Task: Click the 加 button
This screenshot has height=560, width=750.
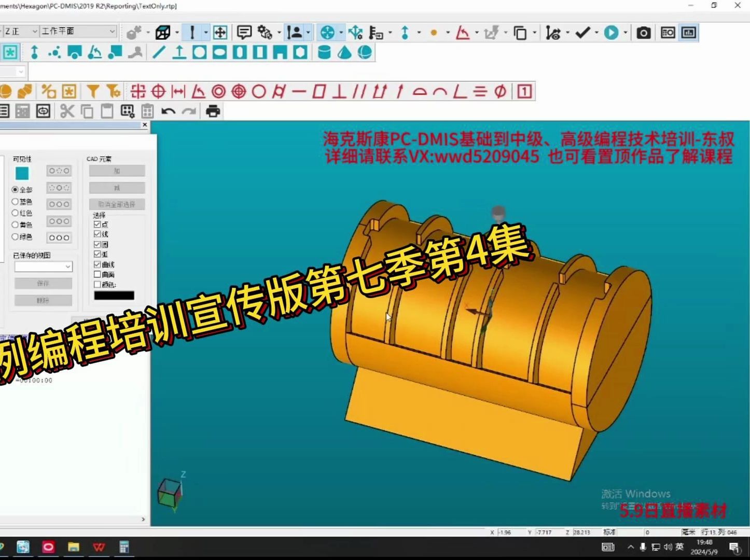Action: (117, 171)
